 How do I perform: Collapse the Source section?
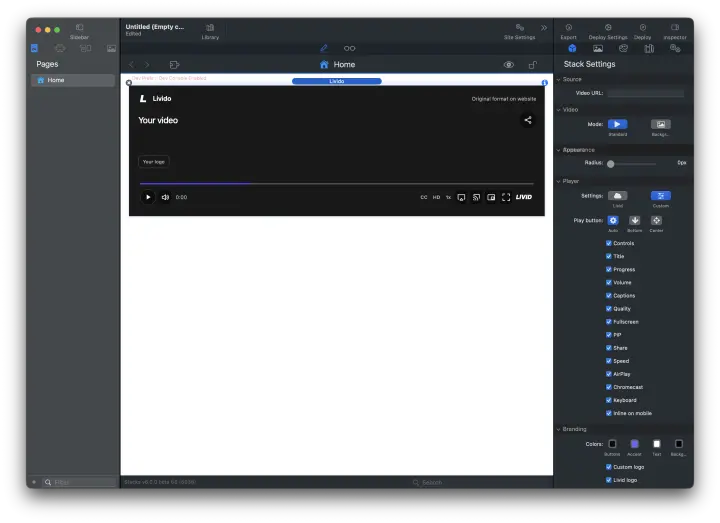tap(559, 79)
